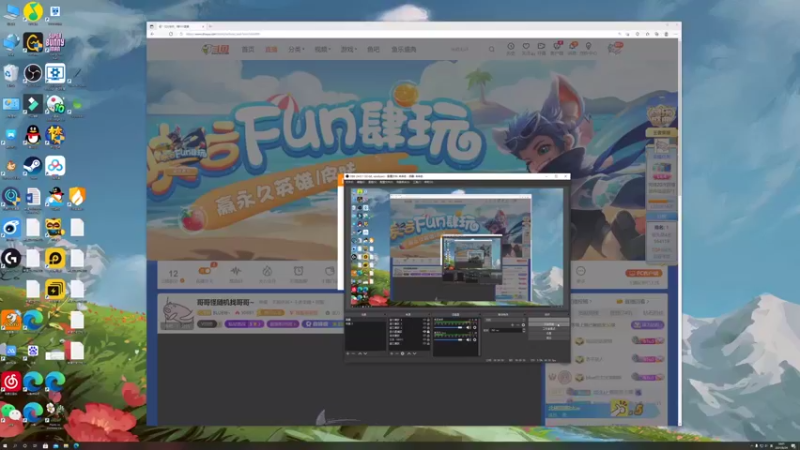Click the Douyu user avatar
800x450 pixels.
click(x=615, y=48)
